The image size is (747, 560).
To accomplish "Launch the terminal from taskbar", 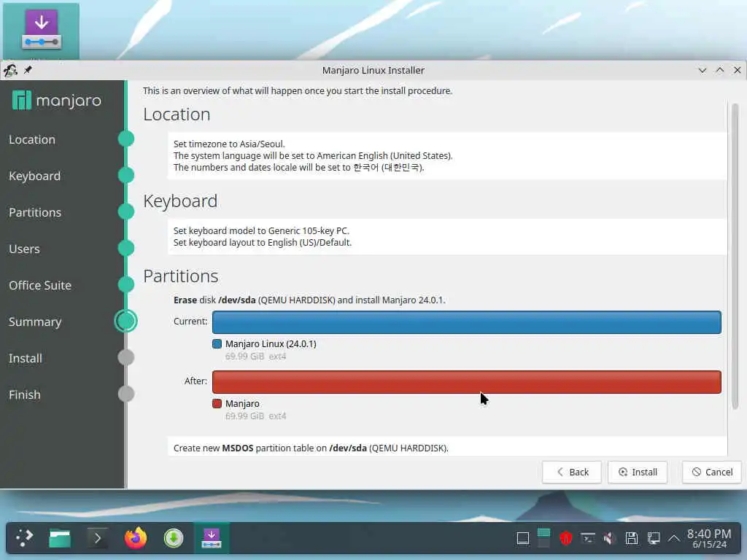I will (98, 539).
